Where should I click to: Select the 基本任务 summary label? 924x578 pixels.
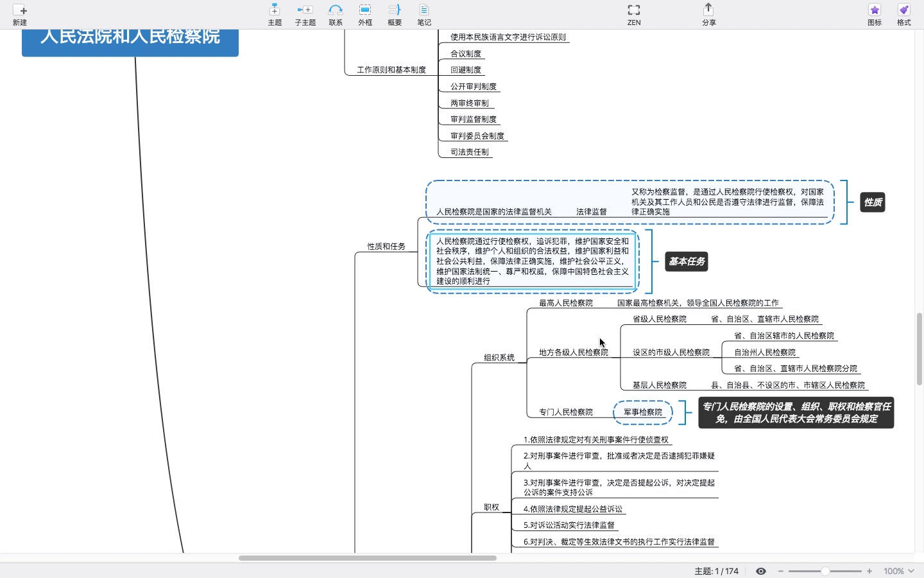pos(687,261)
